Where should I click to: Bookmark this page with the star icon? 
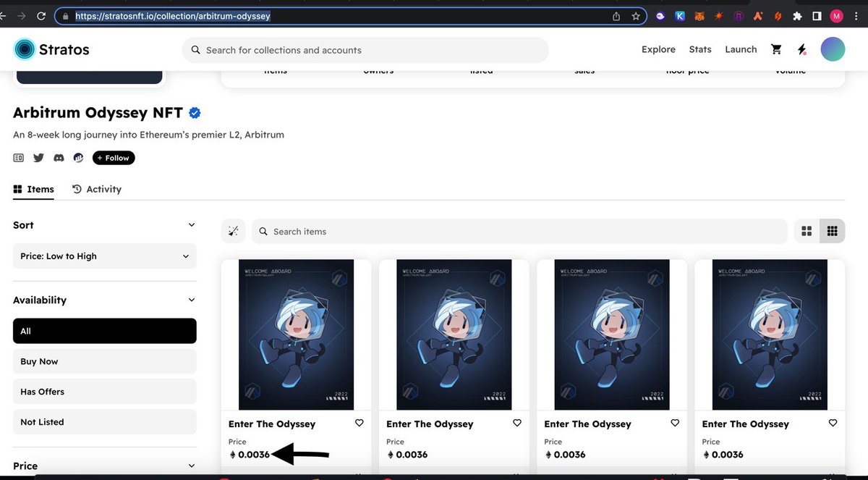(x=636, y=16)
